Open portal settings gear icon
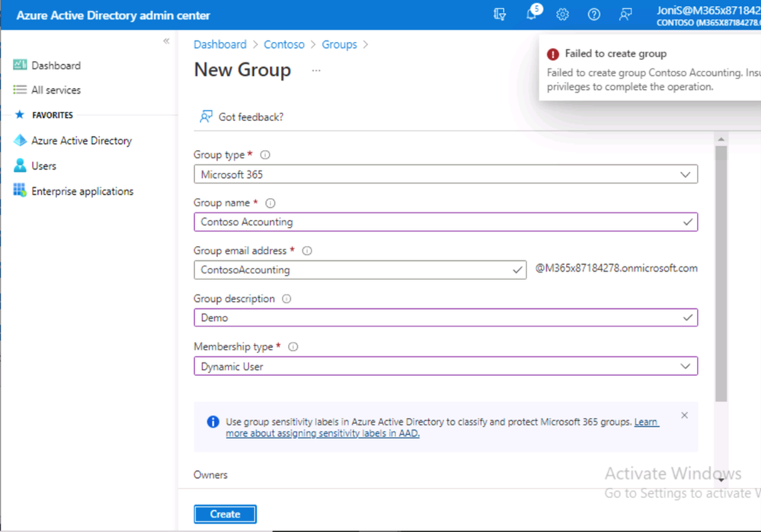This screenshot has height=532, width=761. pyautogui.click(x=562, y=14)
